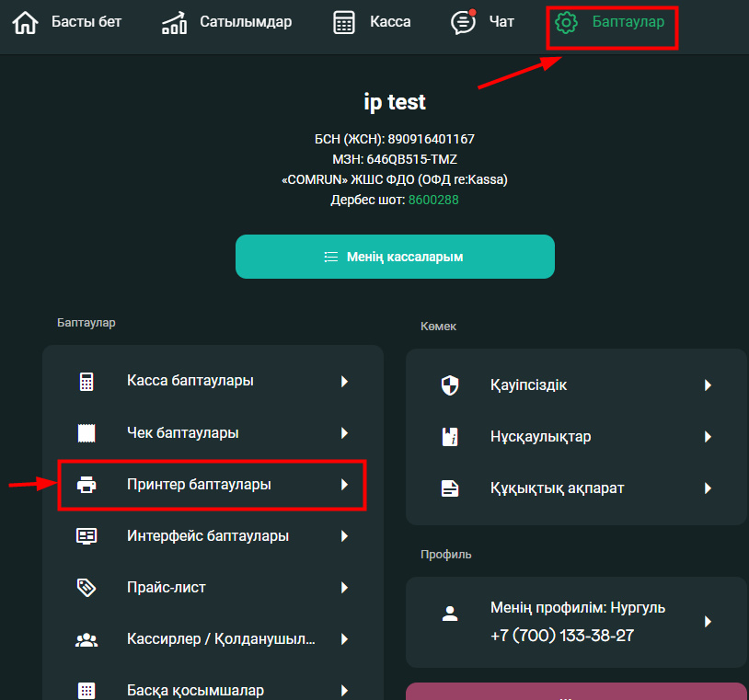Click personal account number 8600288
The height and width of the screenshot is (700, 749).
(433, 200)
